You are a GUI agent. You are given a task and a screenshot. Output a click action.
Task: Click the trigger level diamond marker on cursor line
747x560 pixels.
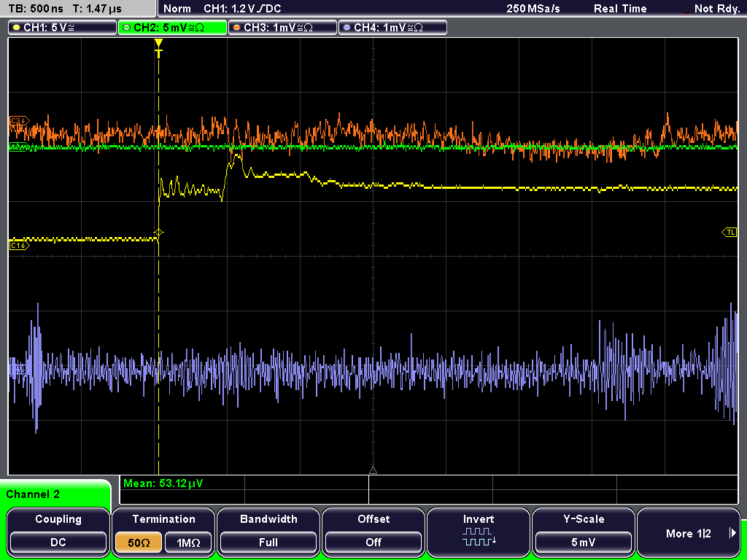click(x=158, y=233)
